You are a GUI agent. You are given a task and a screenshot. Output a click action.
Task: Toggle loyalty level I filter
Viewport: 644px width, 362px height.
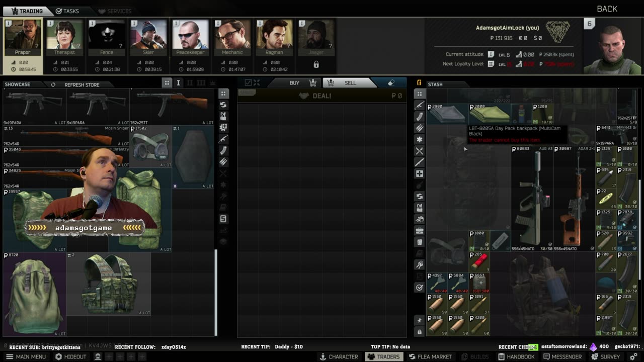point(178,83)
